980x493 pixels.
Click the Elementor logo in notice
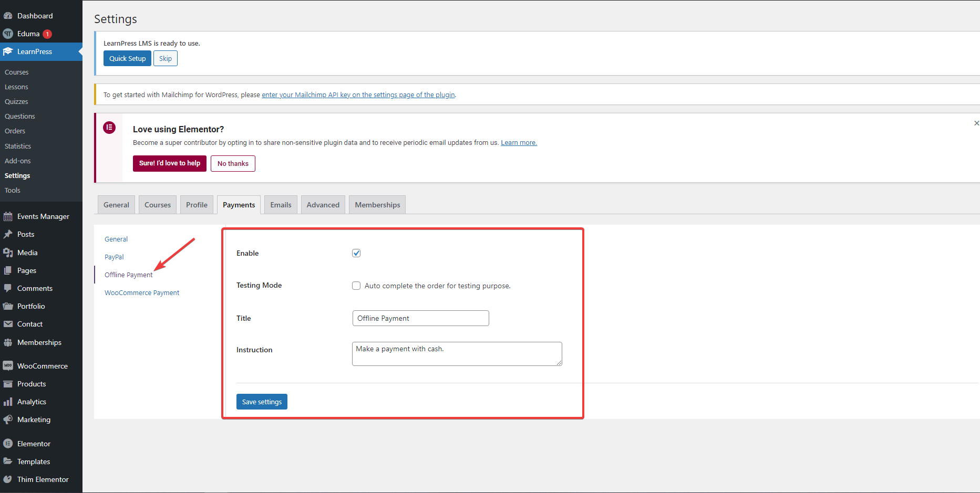click(x=109, y=128)
